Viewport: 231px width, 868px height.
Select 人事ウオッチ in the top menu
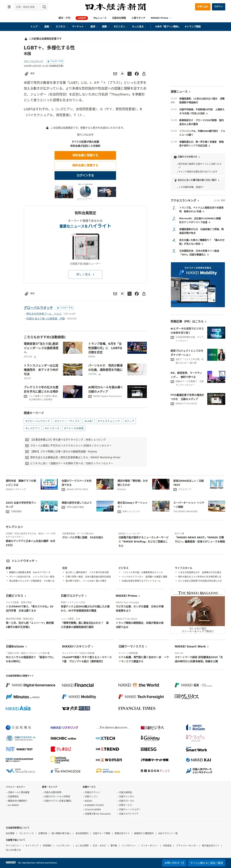point(138,18)
